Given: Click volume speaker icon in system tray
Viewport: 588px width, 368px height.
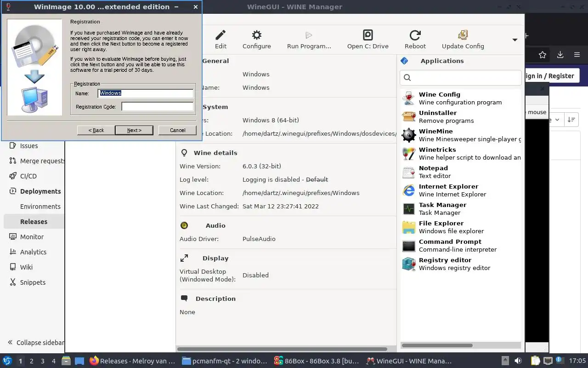Looking at the screenshot, I should click(518, 361).
